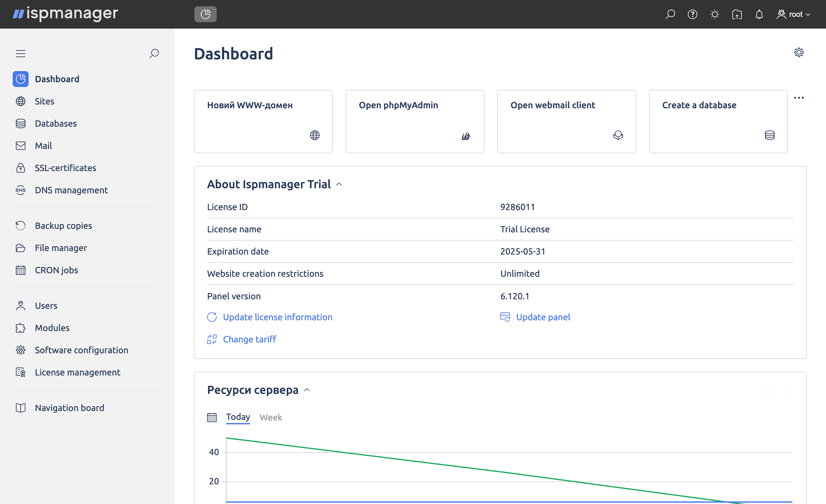The width and height of the screenshot is (826, 504).
Task: Click expiration date 2025-05-31
Action: [x=523, y=251]
